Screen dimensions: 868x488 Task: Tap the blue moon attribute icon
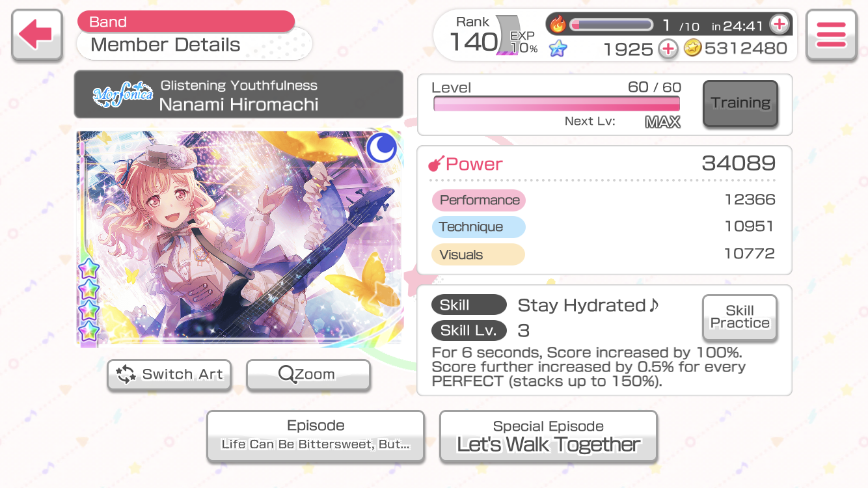tap(382, 148)
